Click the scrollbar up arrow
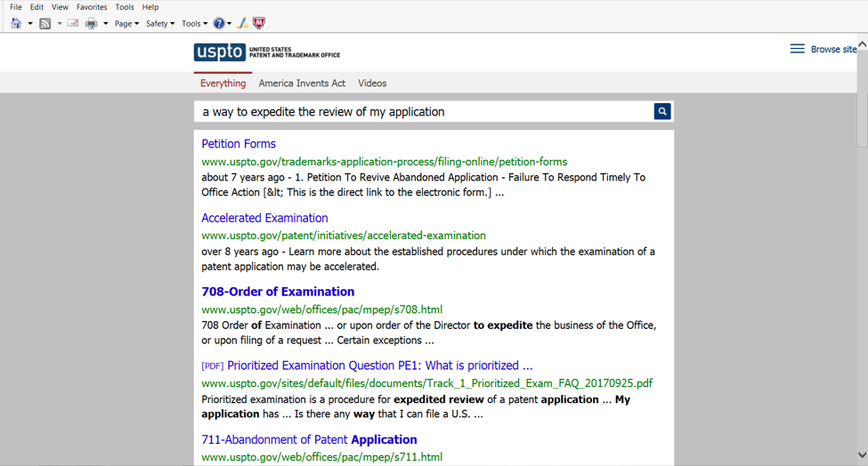Screen dimensions: 868x466 point(862,43)
